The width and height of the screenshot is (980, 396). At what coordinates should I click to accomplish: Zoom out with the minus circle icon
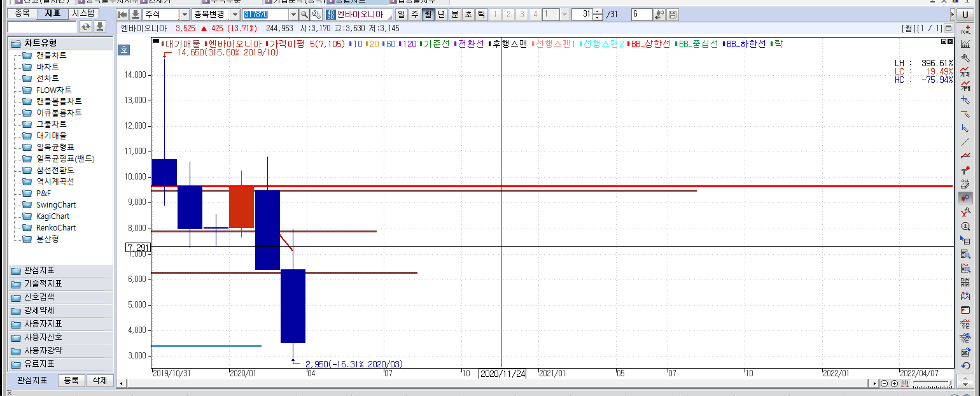click(x=885, y=383)
